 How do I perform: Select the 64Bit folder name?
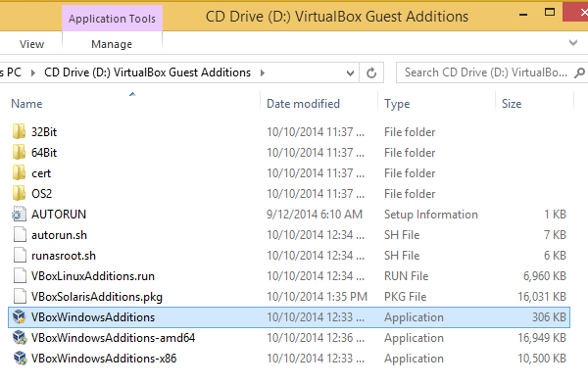tap(44, 153)
